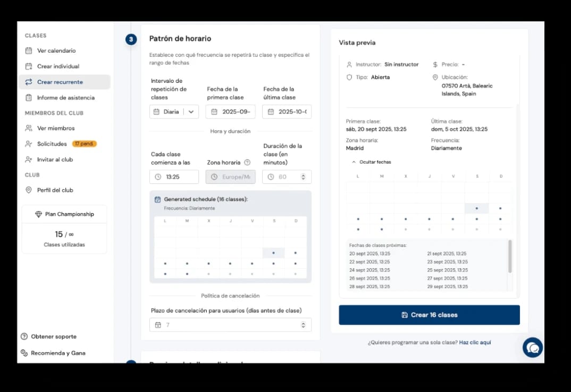Adjust the class duration stepper arrows

(x=303, y=177)
